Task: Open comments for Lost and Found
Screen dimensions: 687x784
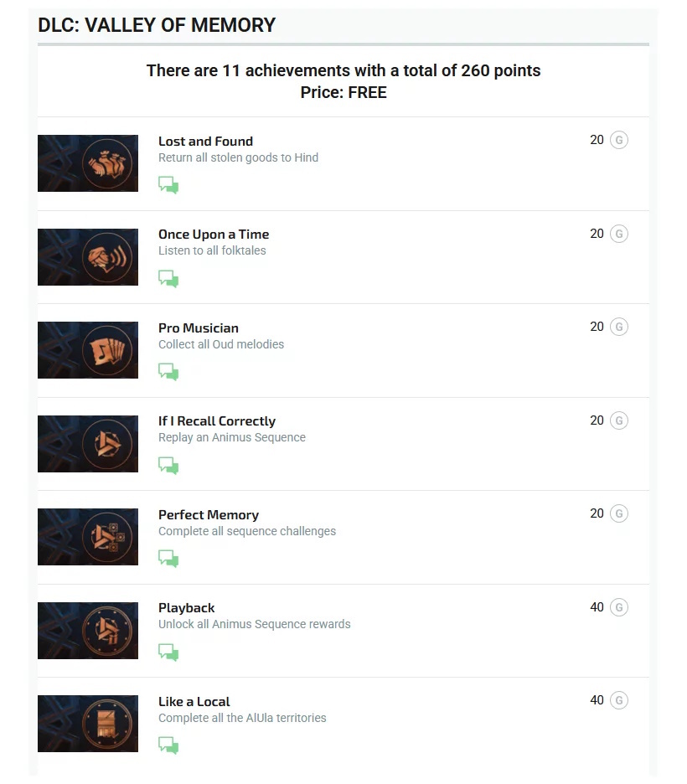Action: pos(168,185)
